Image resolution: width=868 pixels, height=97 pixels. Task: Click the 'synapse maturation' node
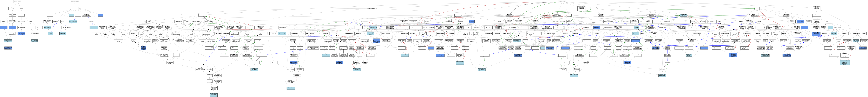click(x=565, y=48)
